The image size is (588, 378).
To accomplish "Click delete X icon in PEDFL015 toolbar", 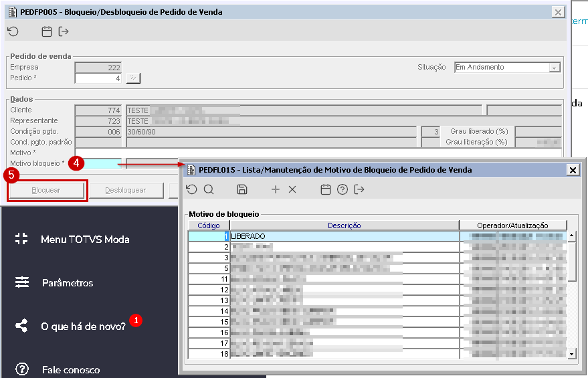I will [292, 189].
